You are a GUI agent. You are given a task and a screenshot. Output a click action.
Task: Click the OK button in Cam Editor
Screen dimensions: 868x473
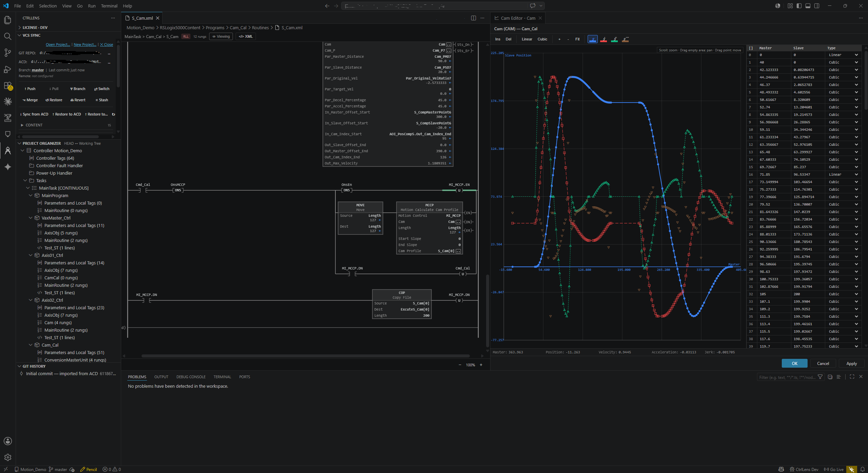click(x=794, y=363)
